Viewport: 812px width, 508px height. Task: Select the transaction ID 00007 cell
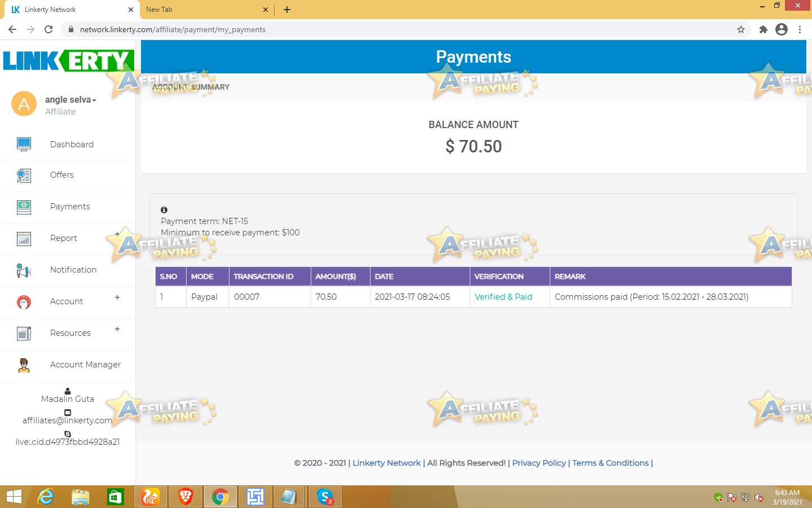(x=270, y=297)
